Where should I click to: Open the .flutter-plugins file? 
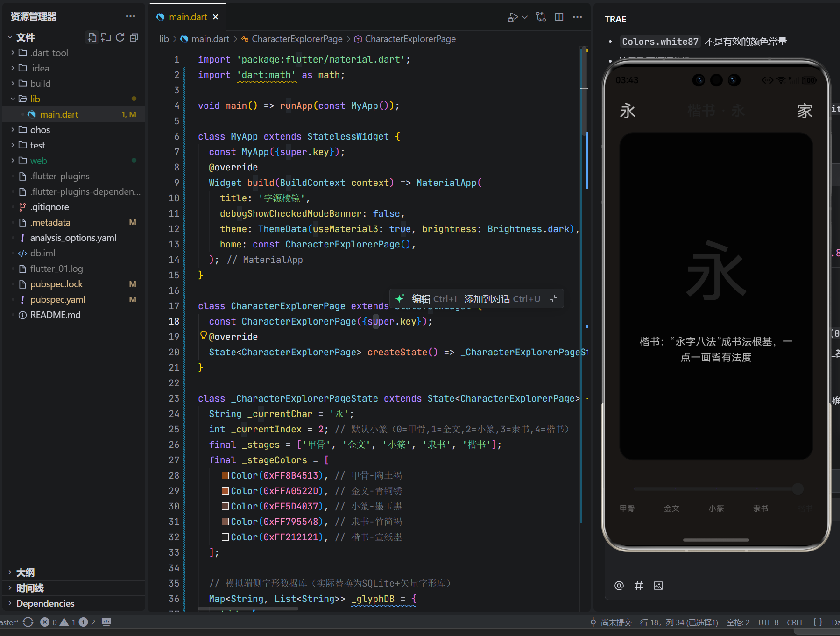(60, 176)
